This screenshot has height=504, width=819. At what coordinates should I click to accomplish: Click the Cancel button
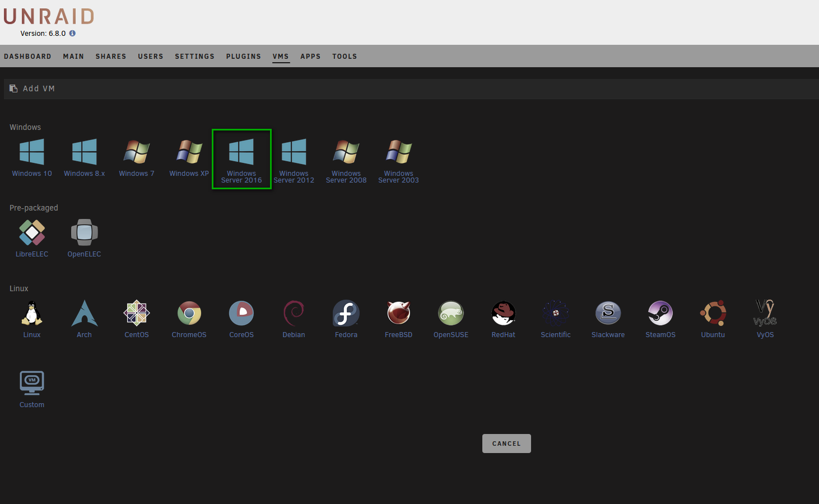(506, 444)
